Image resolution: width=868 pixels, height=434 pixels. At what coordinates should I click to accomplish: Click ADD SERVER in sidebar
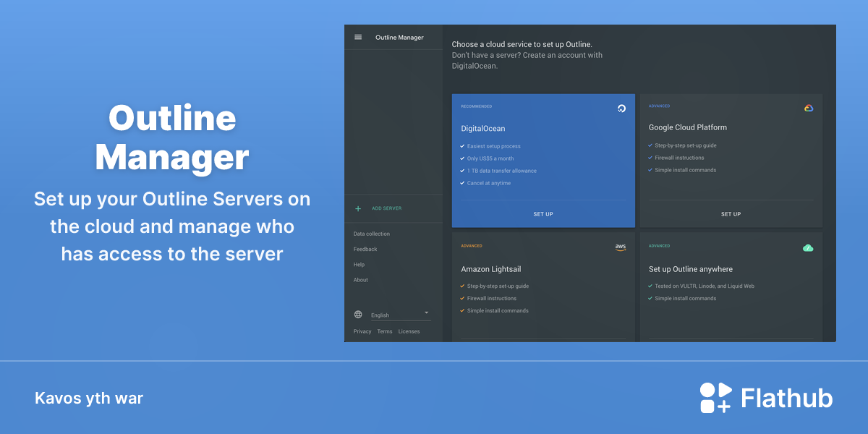(386, 208)
